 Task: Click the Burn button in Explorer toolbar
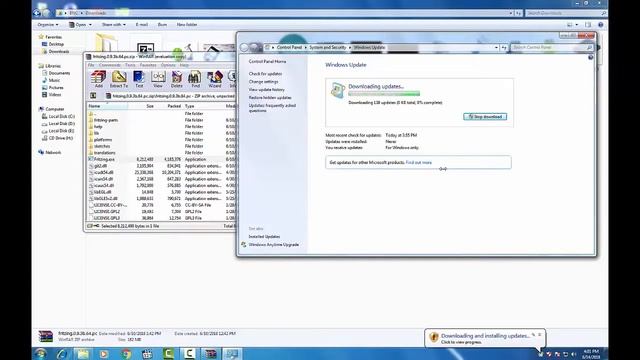click(162, 25)
